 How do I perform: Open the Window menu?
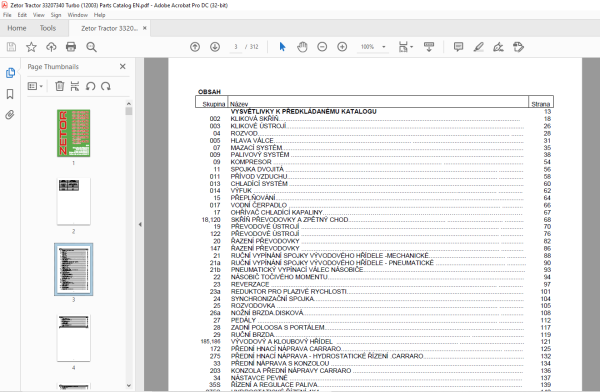pyautogui.click(x=78, y=15)
